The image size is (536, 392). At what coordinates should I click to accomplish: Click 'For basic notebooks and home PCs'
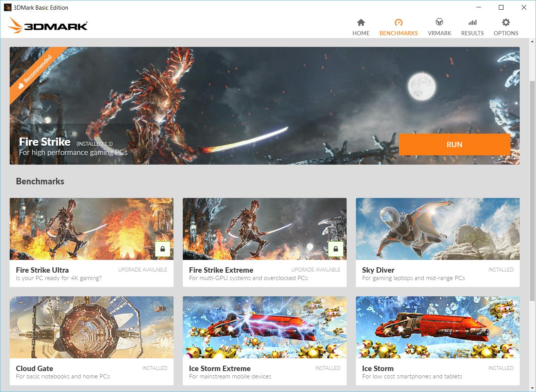pyautogui.click(x=63, y=377)
